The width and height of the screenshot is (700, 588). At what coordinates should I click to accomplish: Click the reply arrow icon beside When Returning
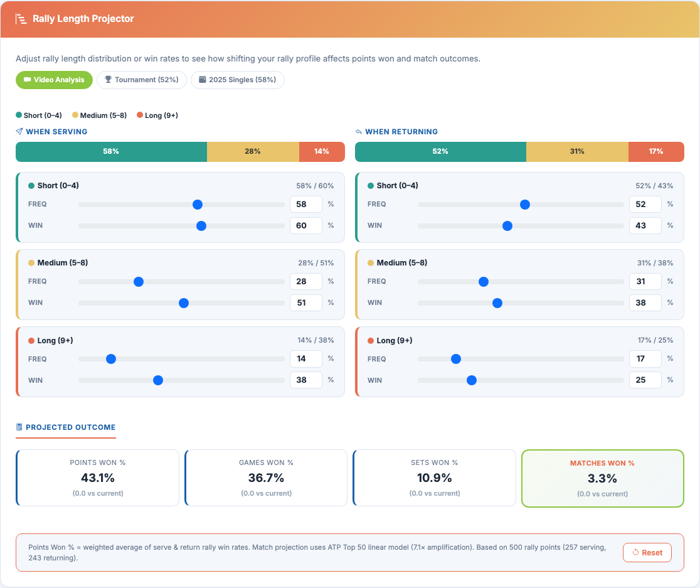[x=359, y=132]
